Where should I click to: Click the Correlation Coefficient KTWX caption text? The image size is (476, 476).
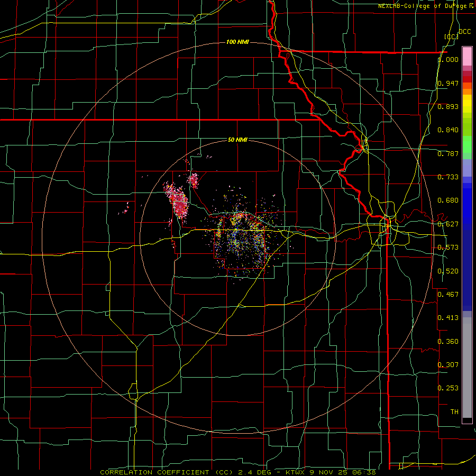pos(238,472)
